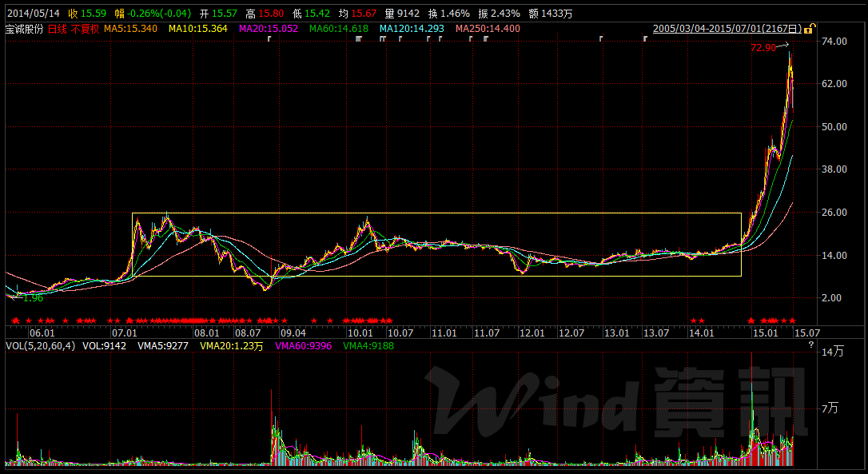Open the 日线 period selector
Image resolution: width=868 pixels, height=474 pixels.
[58, 28]
